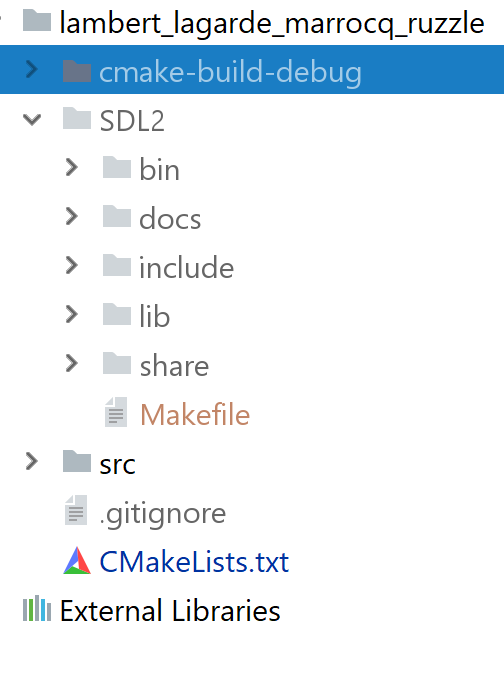Click the src folder icon
This screenshot has height=679, width=504.
click(x=77, y=461)
